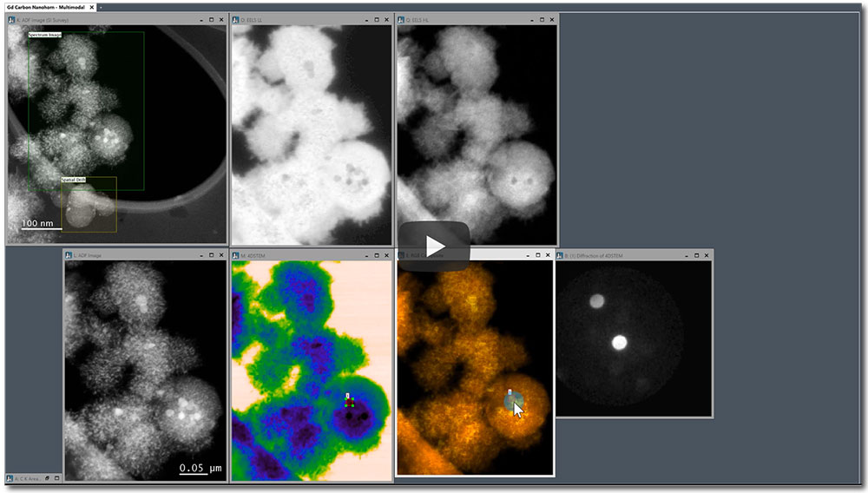868x493 pixels.
Task: Minimize the EELS LL window
Action: (x=366, y=20)
